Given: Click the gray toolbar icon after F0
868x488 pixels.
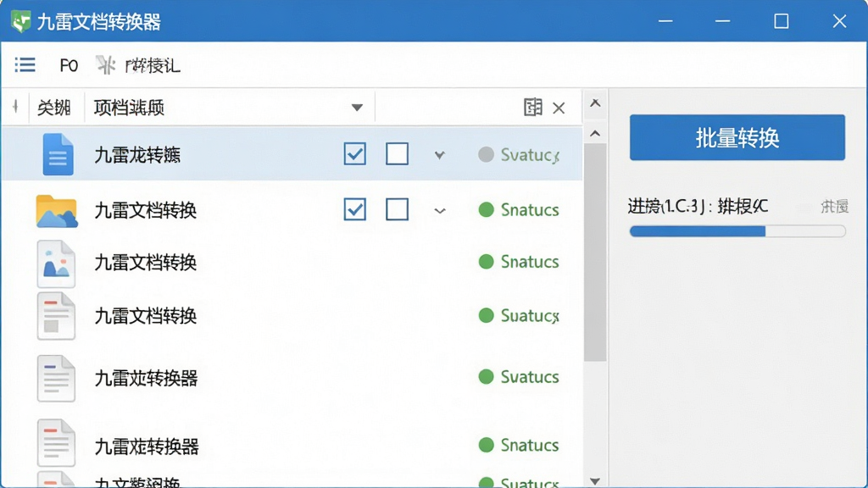Looking at the screenshot, I should 106,65.
